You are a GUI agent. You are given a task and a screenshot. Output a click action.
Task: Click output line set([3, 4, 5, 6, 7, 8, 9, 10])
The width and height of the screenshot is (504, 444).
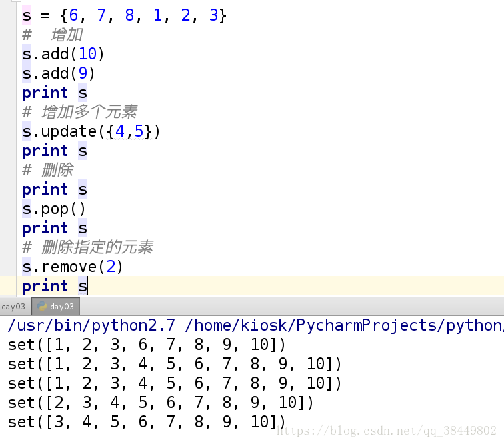[147, 422]
